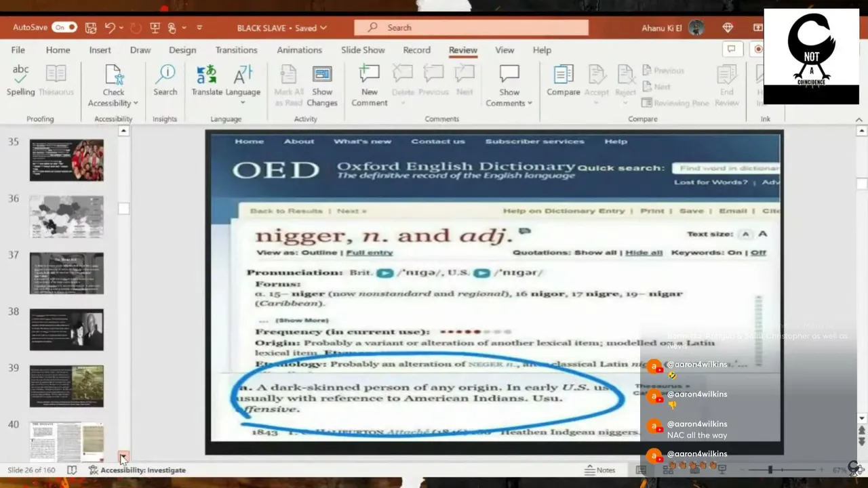Switch to the Draw tab
Image resolution: width=868 pixels, height=488 pixels.
coord(140,50)
